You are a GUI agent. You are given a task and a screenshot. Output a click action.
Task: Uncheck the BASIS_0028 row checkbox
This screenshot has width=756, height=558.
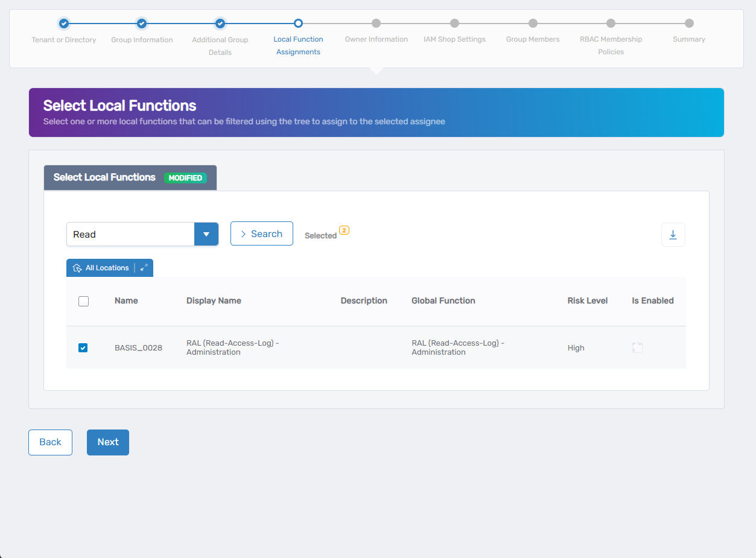[83, 347]
